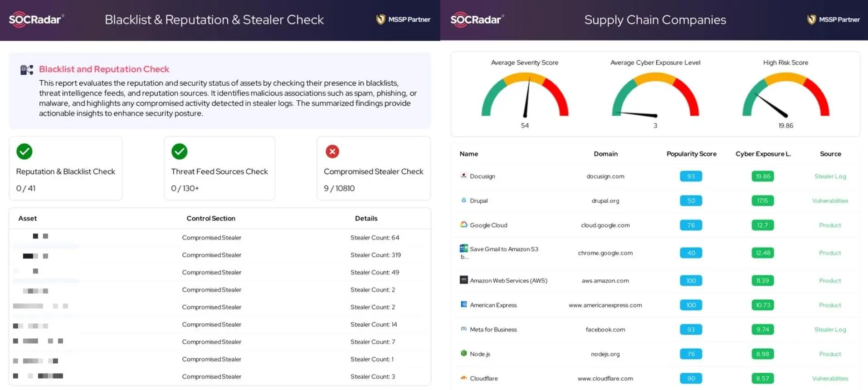Image resolution: width=868 pixels, height=390 pixels.
Task: Sort by the Control Section column header
Action: [211, 218]
